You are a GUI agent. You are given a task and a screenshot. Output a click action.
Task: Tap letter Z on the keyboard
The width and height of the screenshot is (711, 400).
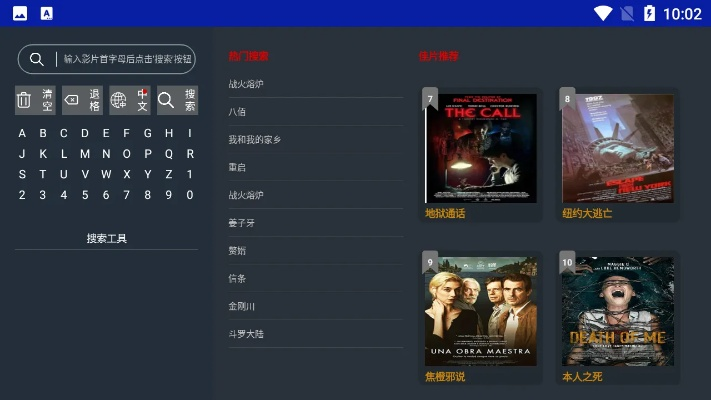169,174
